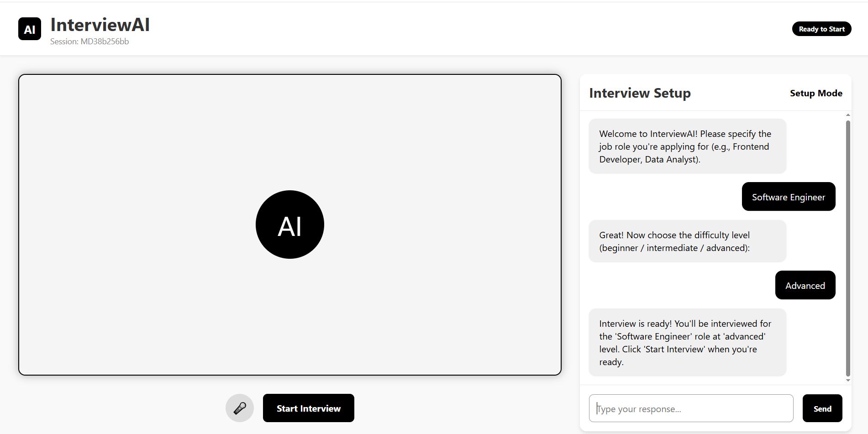Click the chat scrollbar up arrow
Image resolution: width=868 pixels, height=434 pixels.
click(848, 115)
